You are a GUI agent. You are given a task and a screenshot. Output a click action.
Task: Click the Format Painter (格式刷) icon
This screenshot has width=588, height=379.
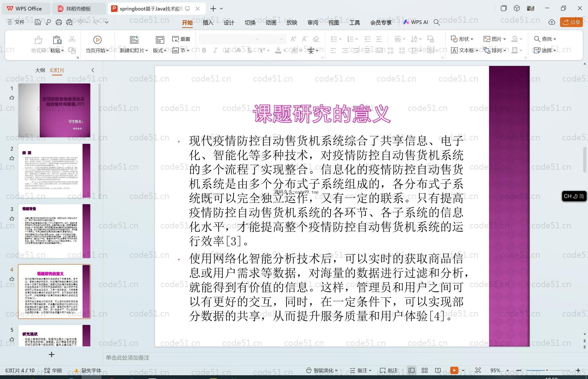point(38,40)
